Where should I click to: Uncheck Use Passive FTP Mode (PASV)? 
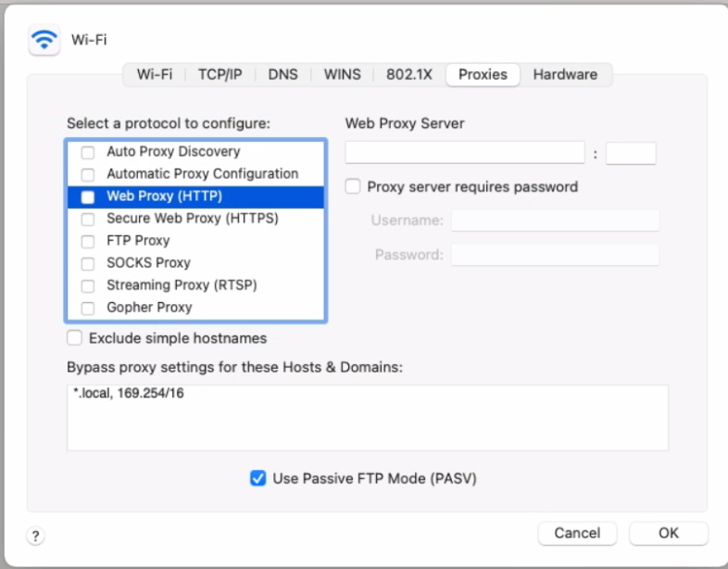(x=258, y=478)
